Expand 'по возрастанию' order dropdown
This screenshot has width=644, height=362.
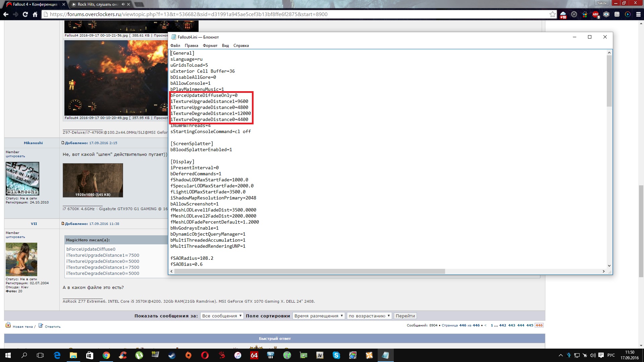369,316
